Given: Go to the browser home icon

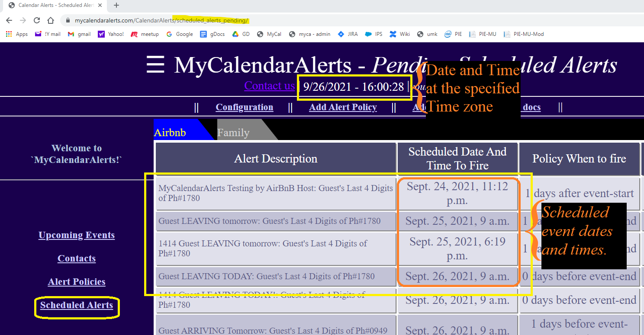Looking at the screenshot, I should (51, 20).
